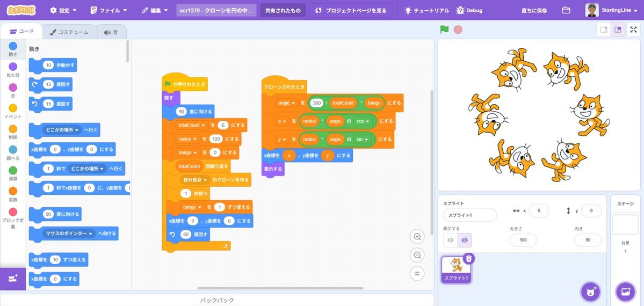This screenshot has height=306, width=644.
Task: Open the 設定 settings menu
Action: click(x=63, y=10)
